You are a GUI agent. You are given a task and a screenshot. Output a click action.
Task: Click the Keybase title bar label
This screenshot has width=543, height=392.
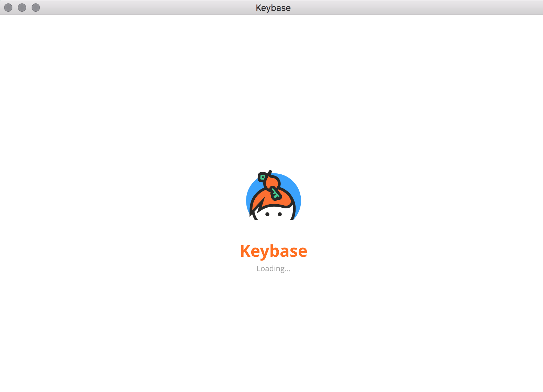[x=273, y=8]
